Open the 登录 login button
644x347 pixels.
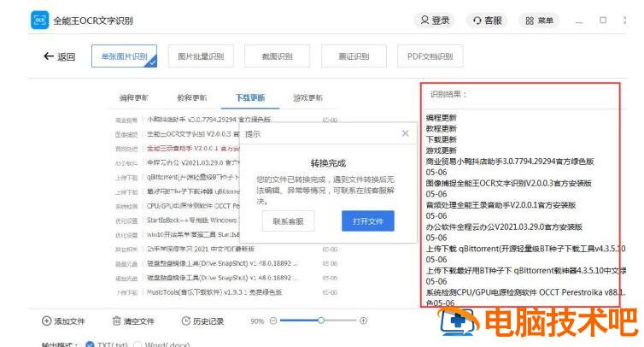click(435, 21)
